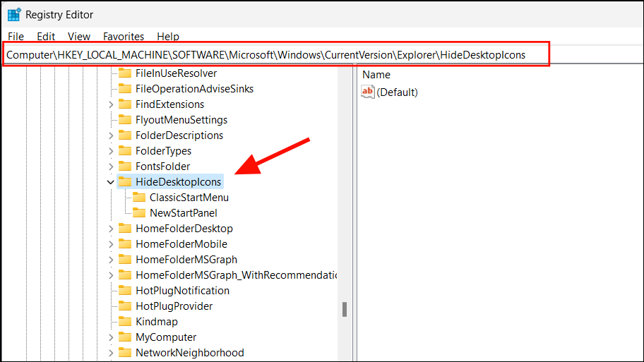Expand the FolderDescriptions key
This screenshot has height=362, width=644.
111,135
